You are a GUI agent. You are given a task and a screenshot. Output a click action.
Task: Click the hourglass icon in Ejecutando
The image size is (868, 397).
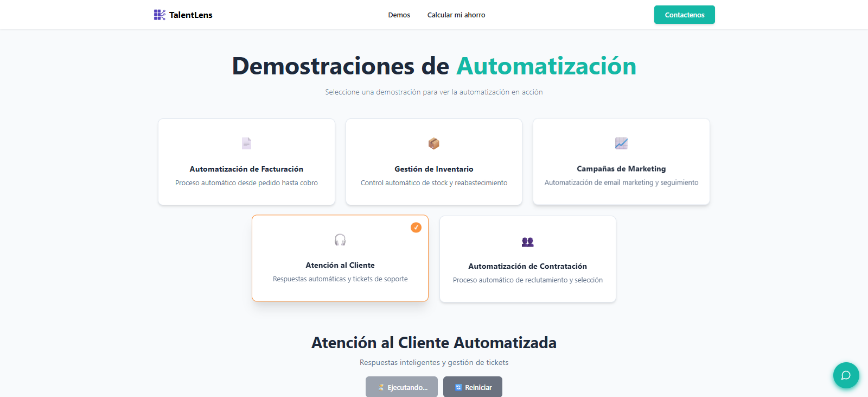coord(381,387)
